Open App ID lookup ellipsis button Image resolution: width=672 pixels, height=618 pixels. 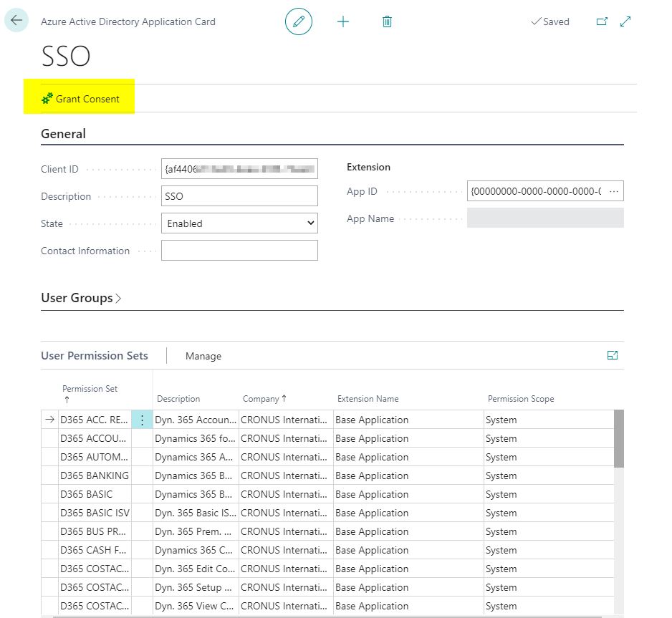click(614, 191)
